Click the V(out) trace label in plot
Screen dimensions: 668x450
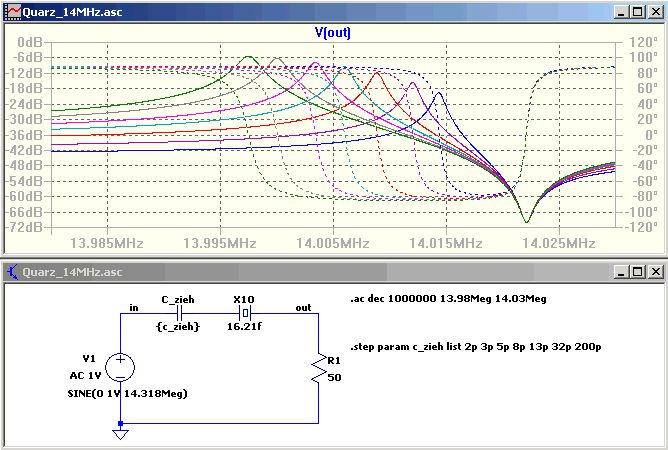333,32
